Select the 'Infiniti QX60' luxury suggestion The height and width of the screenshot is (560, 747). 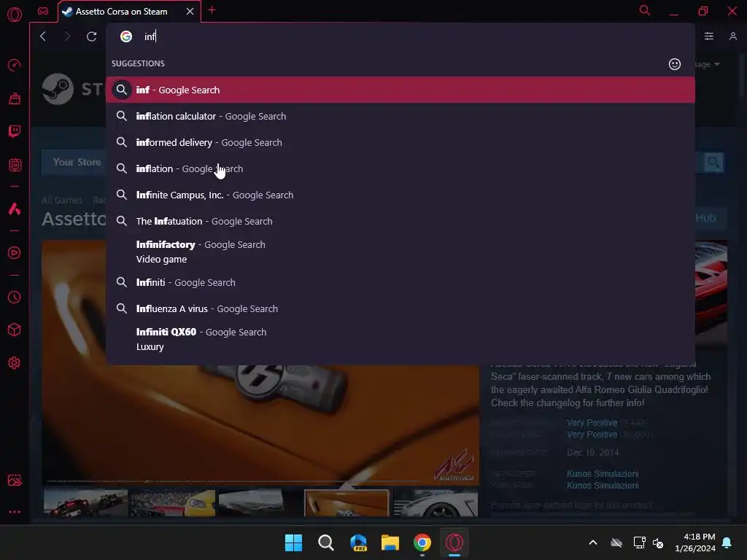point(400,339)
